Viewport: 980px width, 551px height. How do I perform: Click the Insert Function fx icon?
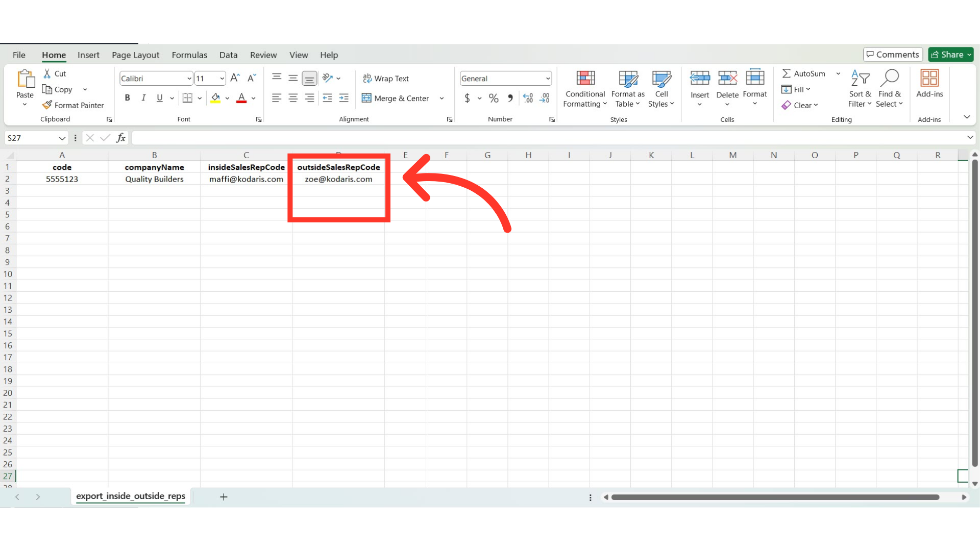click(x=121, y=138)
